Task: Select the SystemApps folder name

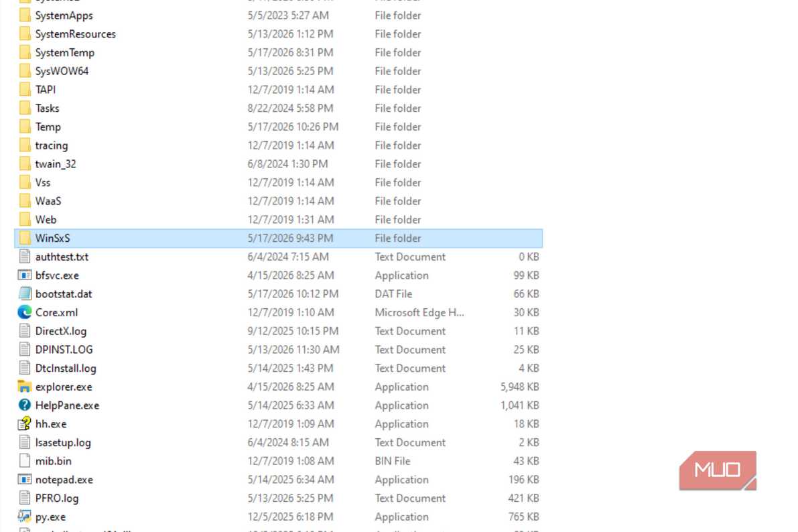Action: (x=64, y=16)
